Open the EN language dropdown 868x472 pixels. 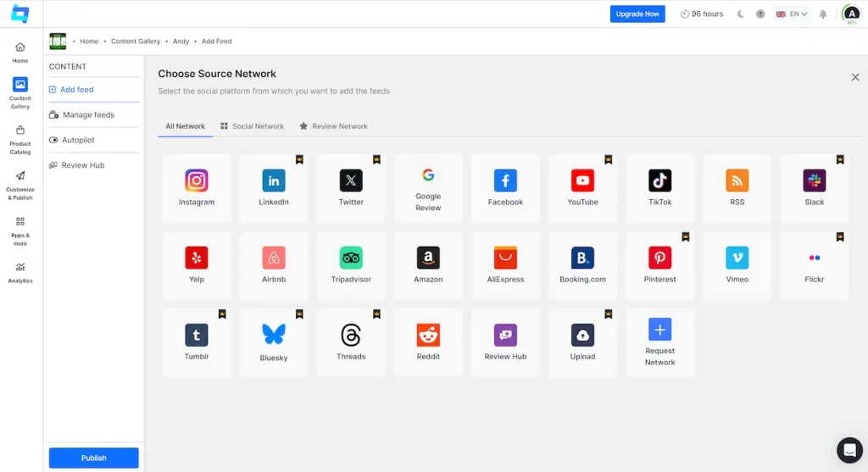[792, 14]
